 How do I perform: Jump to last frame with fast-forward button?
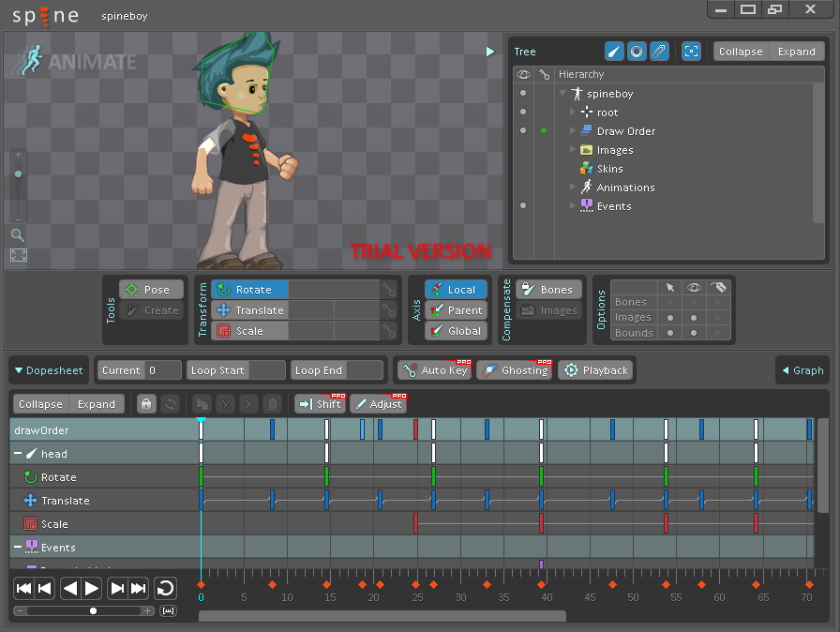(x=138, y=589)
